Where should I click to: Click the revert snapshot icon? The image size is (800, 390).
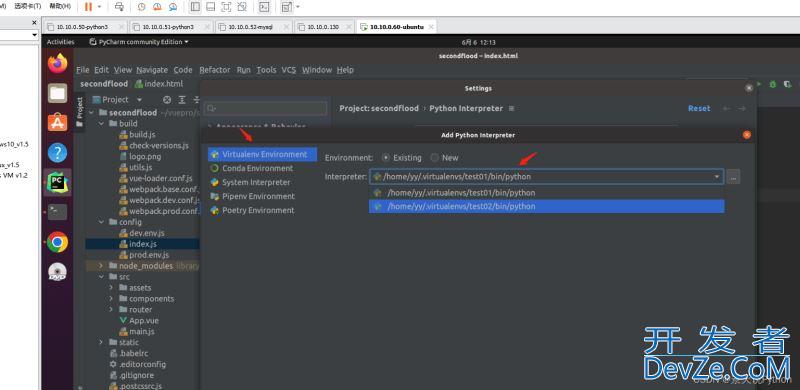[x=157, y=7]
